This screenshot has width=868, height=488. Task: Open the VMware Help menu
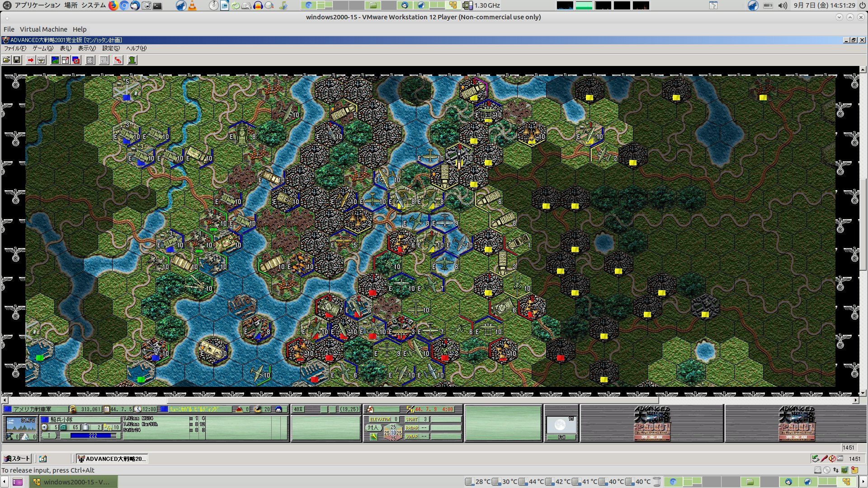(x=80, y=29)
